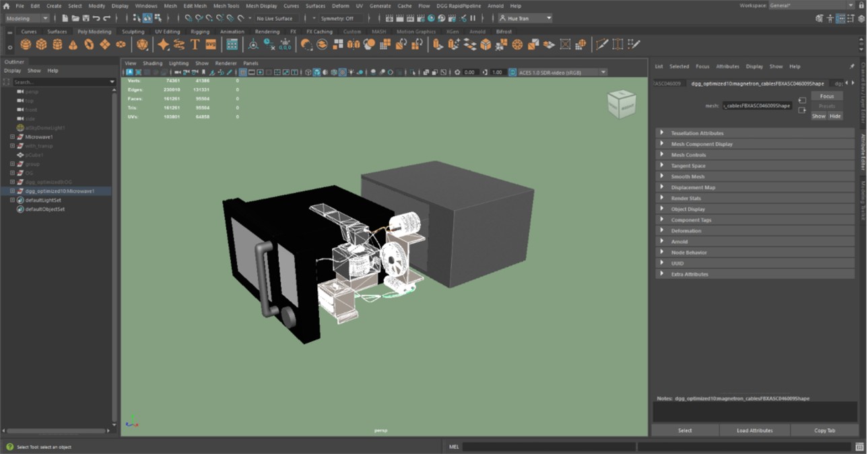Screen dimensions: 868x454
Task: Create a polygon cone from the shelf
Action: point(73,44)
